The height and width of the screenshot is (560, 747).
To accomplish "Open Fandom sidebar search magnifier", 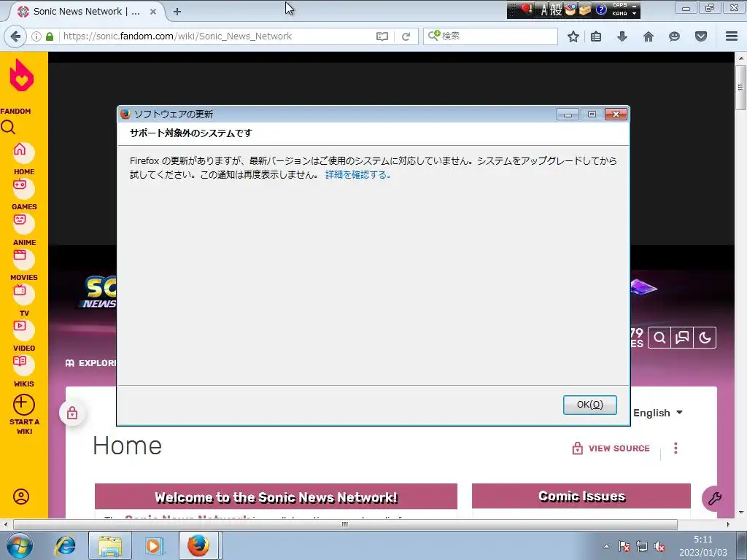I will [8, 127].
